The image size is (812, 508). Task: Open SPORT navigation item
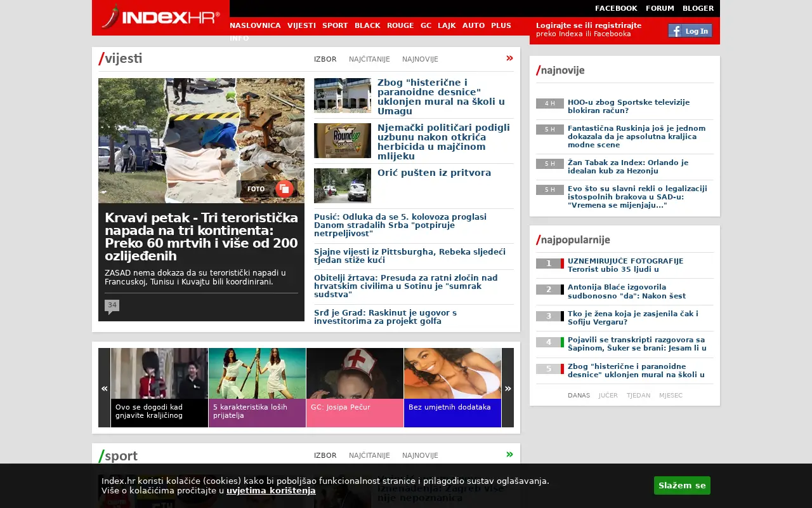pos(335,25)
